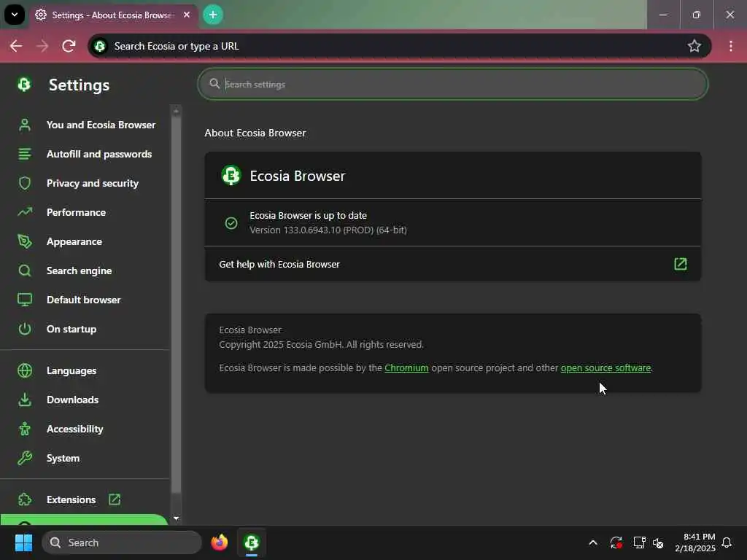The image size is (747, 560).
Task: Click the Extensions puzzle icon
Action: pyautogui.click(x=25, y=499)
